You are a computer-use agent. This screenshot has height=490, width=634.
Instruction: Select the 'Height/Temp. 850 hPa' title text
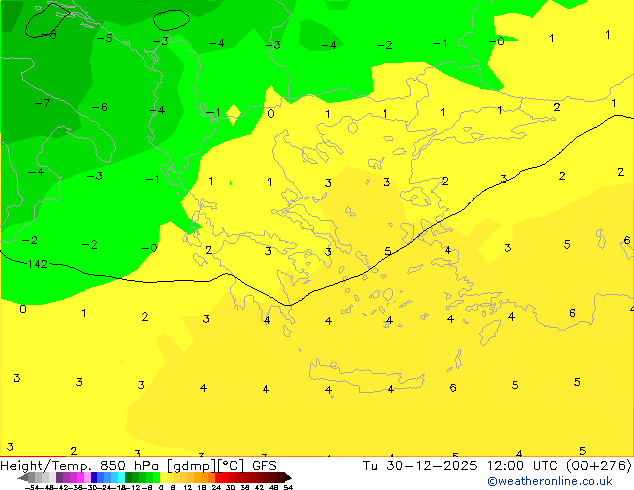point(81,466)
